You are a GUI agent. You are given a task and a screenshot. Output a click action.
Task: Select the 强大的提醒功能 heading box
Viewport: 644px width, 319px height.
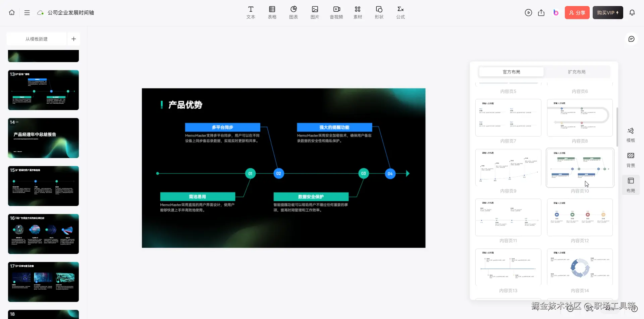tap(334, 127)
